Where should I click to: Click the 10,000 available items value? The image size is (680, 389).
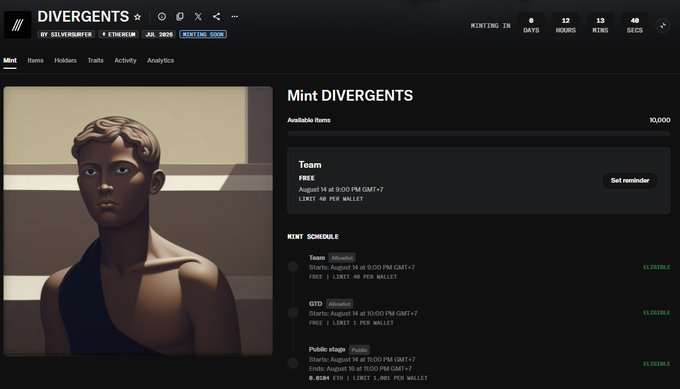660,120
